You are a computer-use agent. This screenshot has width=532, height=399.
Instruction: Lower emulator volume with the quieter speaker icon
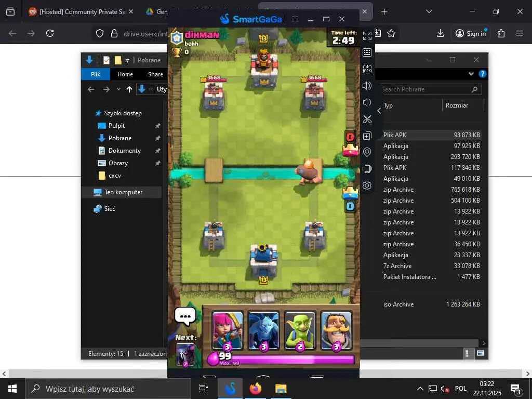[x=367, y=102]
